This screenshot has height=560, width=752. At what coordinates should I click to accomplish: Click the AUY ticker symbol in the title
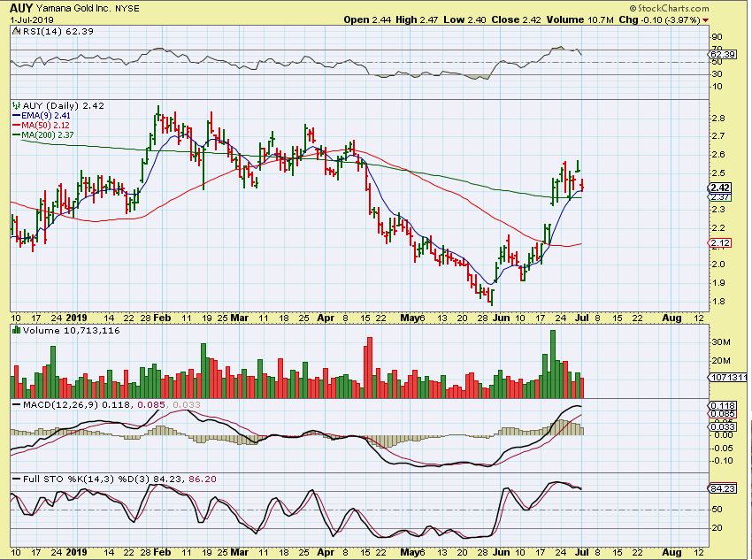[21, 8]
